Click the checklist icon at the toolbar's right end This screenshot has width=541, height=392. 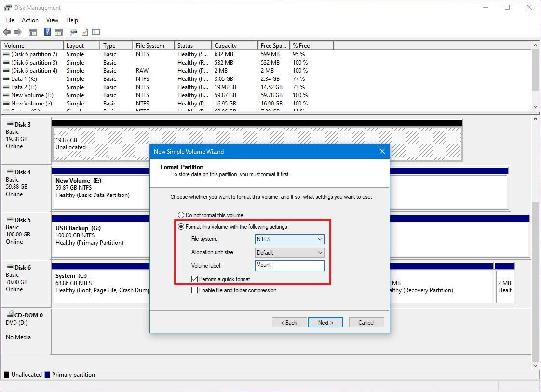pos(95,32)
